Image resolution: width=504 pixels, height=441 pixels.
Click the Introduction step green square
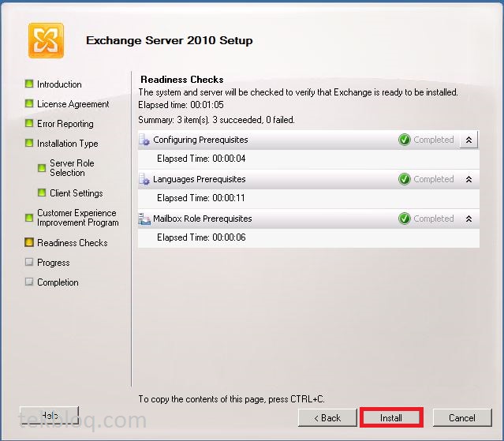(29, 84)
